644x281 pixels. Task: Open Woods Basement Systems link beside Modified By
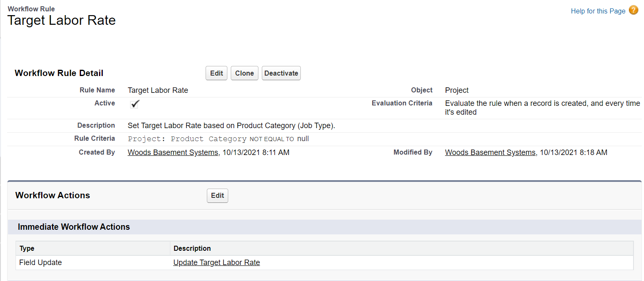pos(490,152)
